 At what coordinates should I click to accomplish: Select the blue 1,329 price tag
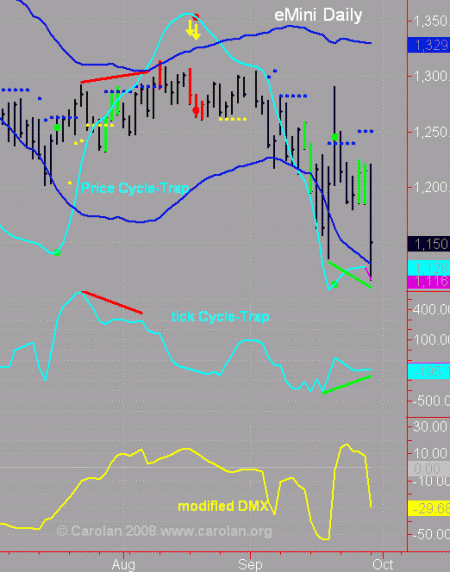point(429,45)
